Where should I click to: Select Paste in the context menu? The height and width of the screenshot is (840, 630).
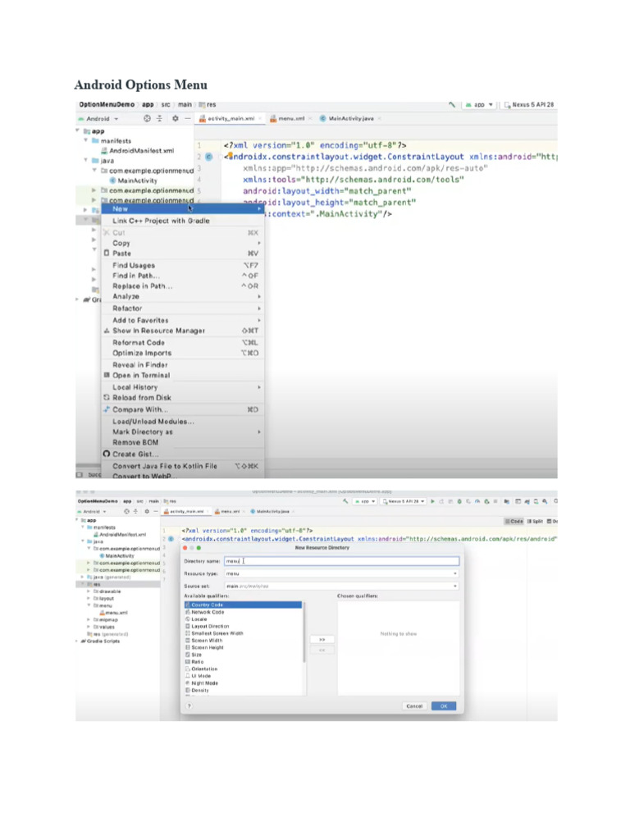(183, 253)
